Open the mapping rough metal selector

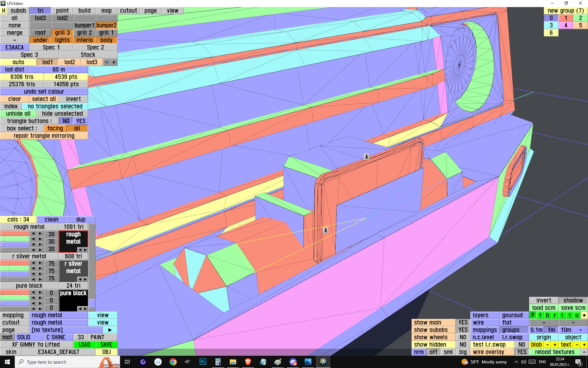click(x=59, y=315)
